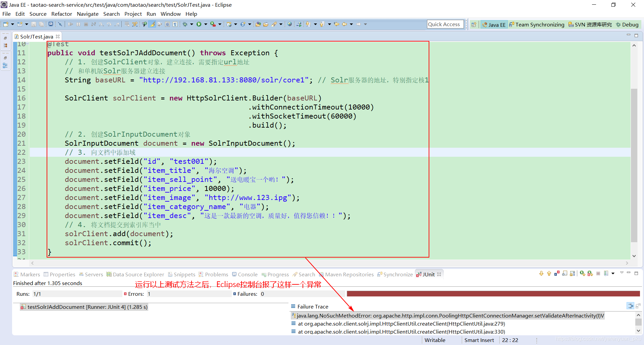Toggle Show Whitespace Characters

(x=175, y=24)
